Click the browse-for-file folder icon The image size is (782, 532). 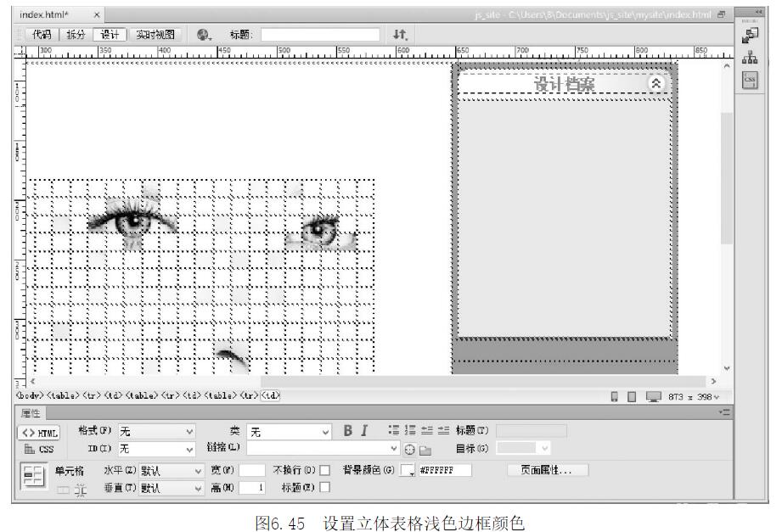pyautogui.click(x=425, y=449)
